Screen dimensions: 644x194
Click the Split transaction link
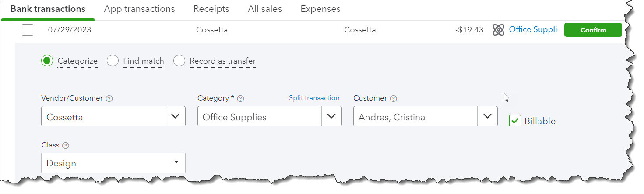coord(314,98)
